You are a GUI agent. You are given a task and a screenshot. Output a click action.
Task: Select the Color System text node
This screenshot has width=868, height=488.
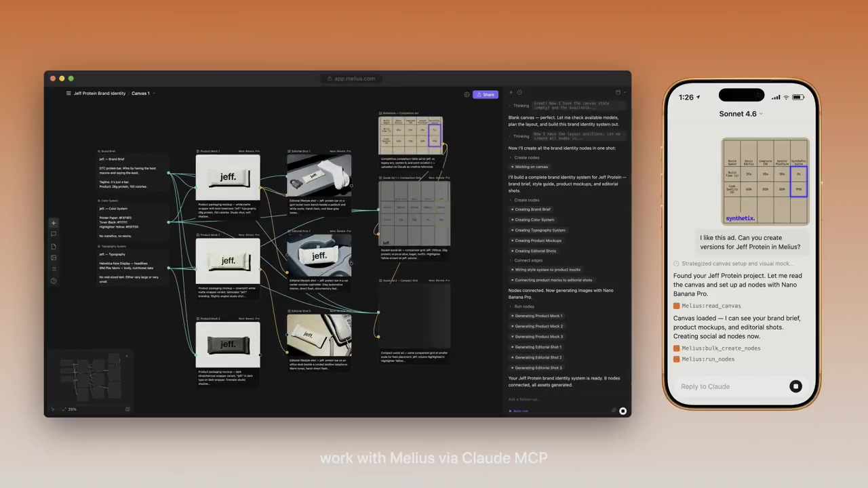point(133,222)
